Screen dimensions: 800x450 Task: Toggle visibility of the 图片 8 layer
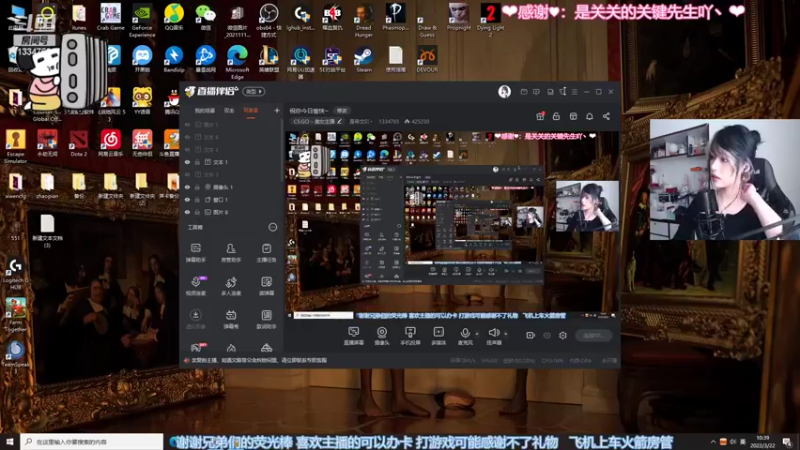click(187, 212)
